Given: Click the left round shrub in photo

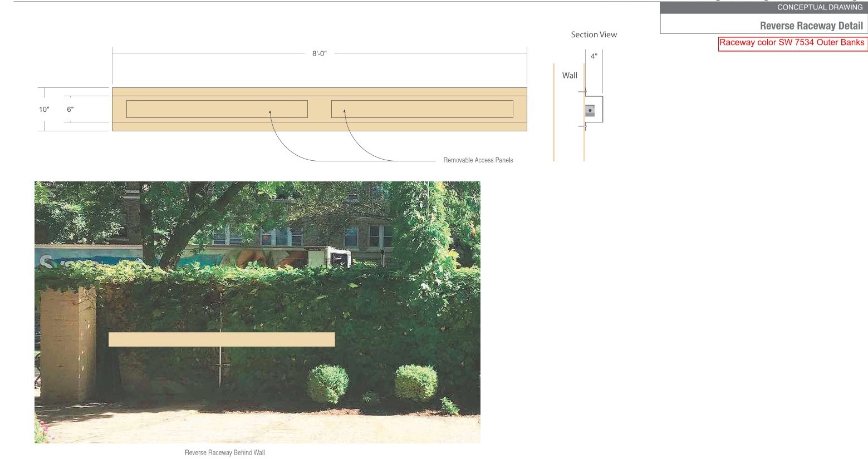Looking at the screenshot, I should click(327, 383).
